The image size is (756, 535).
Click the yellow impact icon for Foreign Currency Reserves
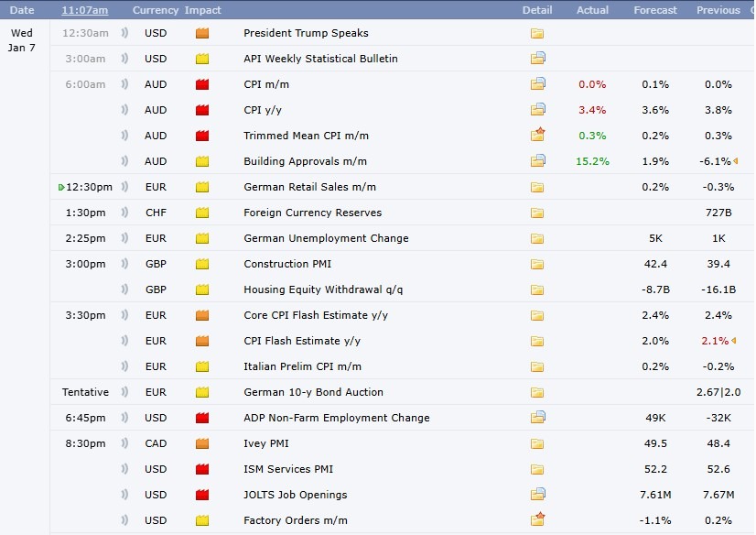(201, 212)
